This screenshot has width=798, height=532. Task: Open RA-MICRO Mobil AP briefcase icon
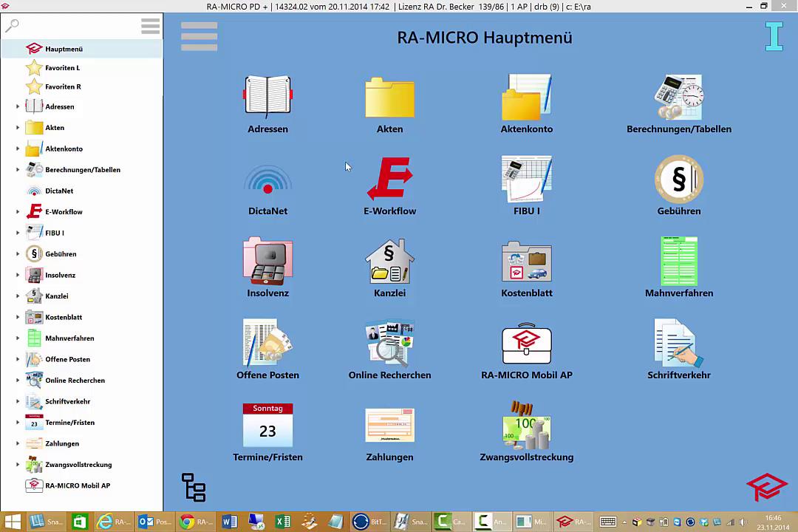526,344
